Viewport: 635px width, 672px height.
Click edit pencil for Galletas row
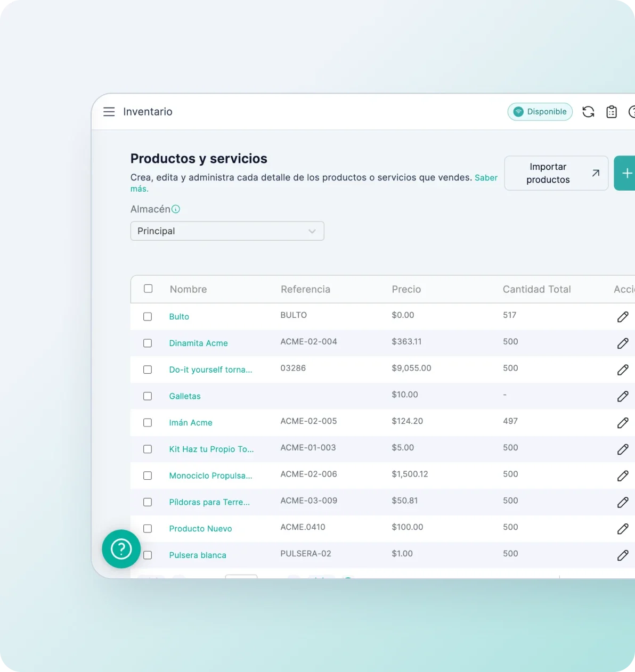pos(622,396)
